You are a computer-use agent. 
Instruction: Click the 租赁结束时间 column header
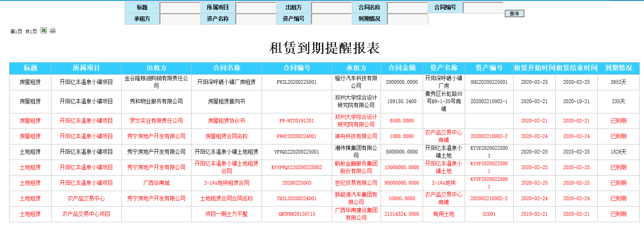576,68
